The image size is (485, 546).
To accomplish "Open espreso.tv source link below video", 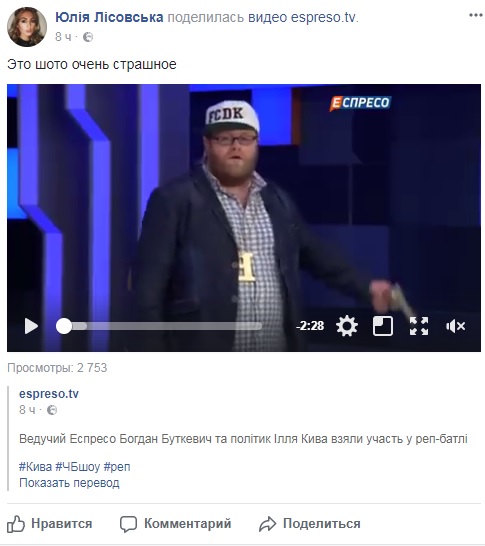I will point(49,394).
